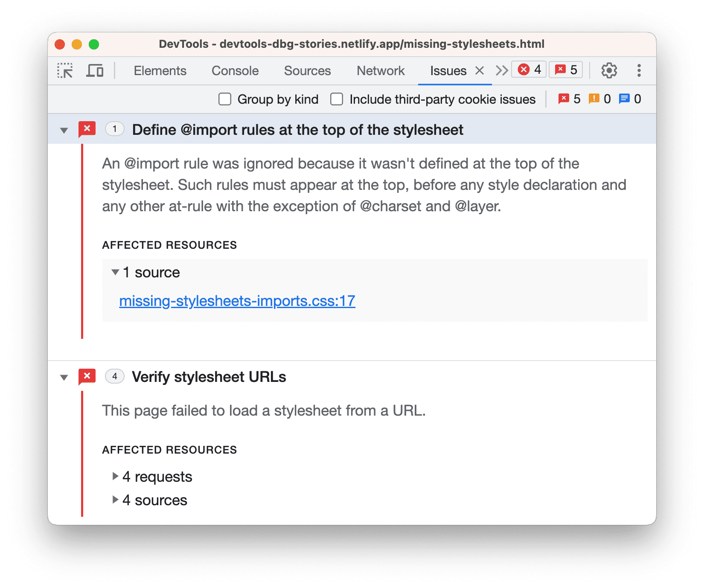Viewport: 704px width, 588px height.
Task: Click the issues notification badge showing 5
Action: click(566, 69)
